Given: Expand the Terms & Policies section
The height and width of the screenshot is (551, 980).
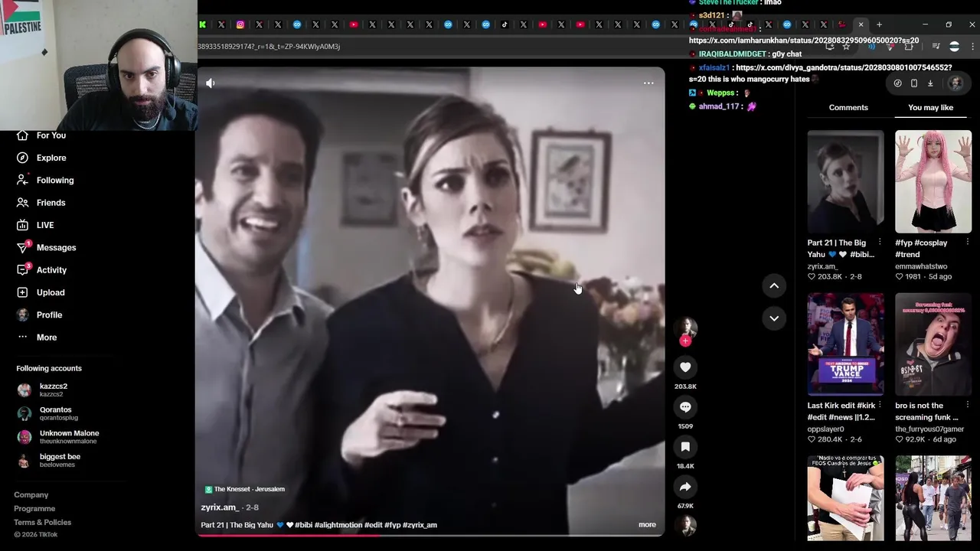Looking at the screenshot, I should [42, 522].
